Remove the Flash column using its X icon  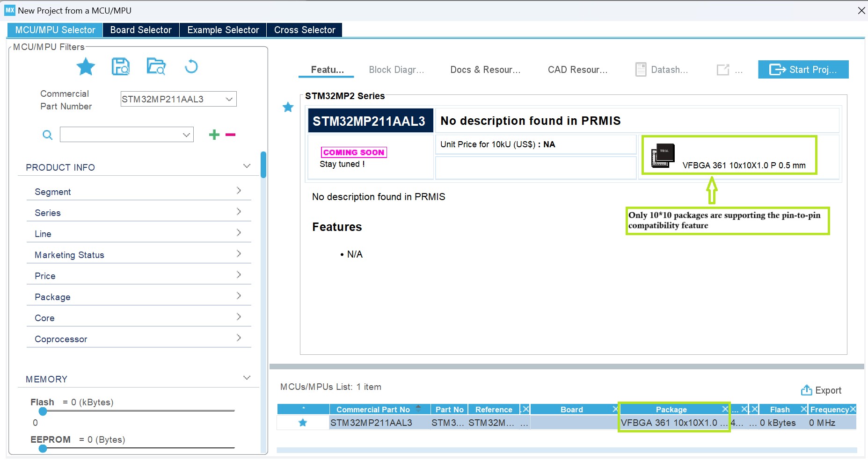pyautogui.click(x=803, y=409)
